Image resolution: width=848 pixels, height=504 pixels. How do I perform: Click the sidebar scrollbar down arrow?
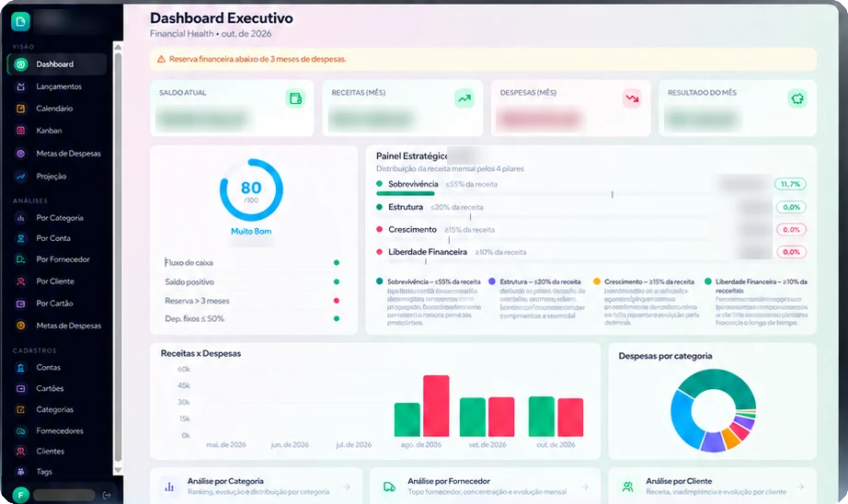118,471
